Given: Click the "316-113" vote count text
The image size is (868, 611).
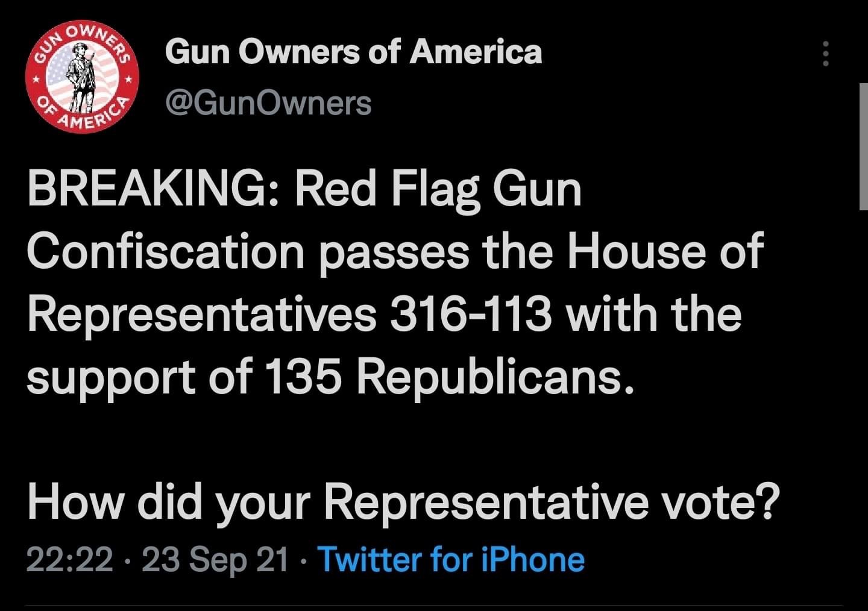Looking at the screenshot, I should (x=471, y=315).
